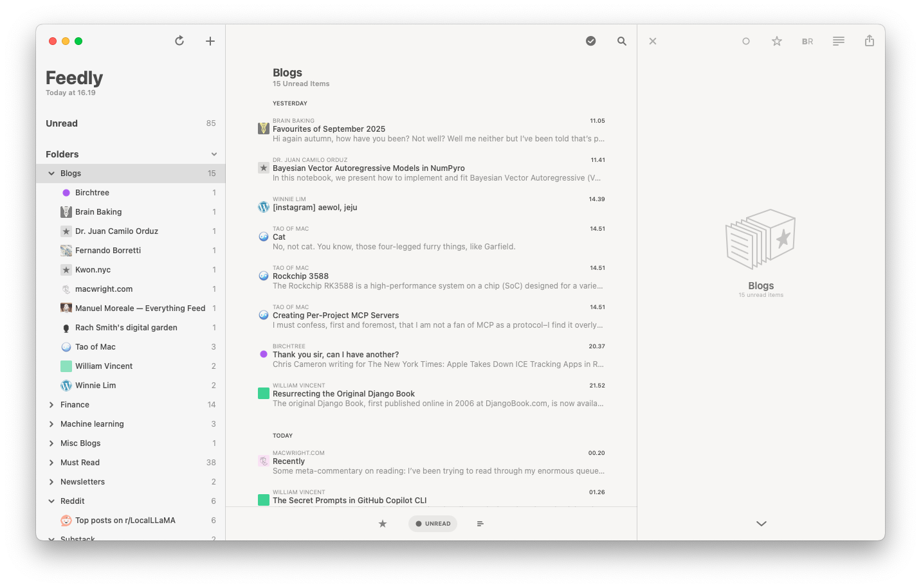Collapse the Blogs folder
Screen dimensions: 921x588
point(51,174)
